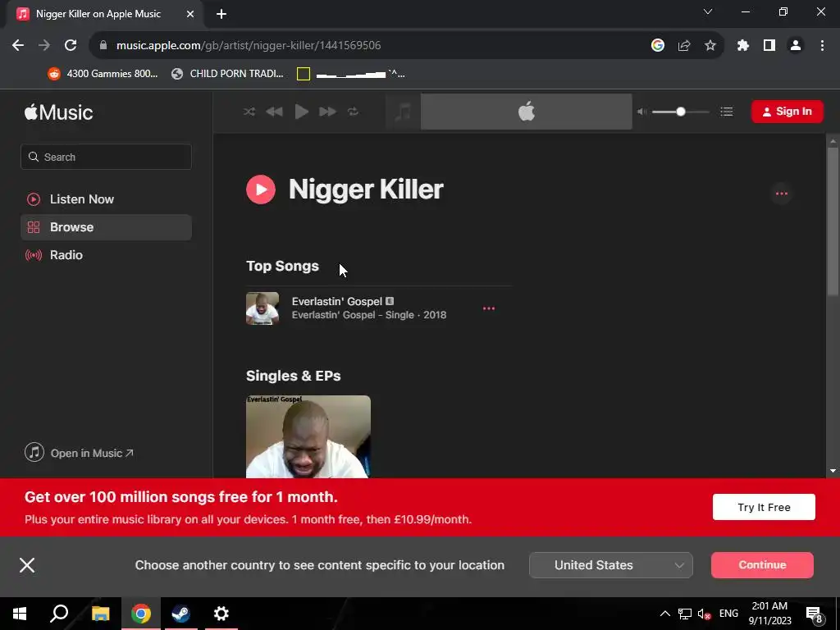Viewport: 840px width, 630px height.
Task: Open the taskbar clock and calendar
Action: (x=769, y=614)
